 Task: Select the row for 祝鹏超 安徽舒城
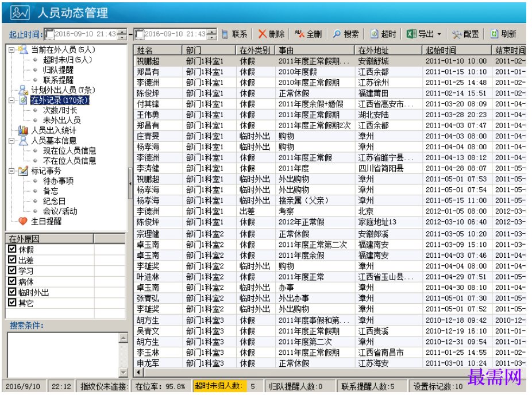(x=330, y=61)
